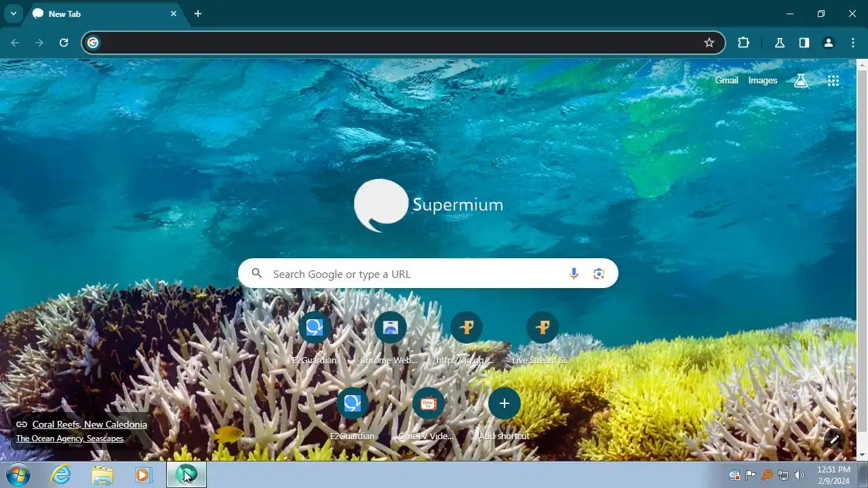Open the http://gg.gg shortcut

point(466,337)
